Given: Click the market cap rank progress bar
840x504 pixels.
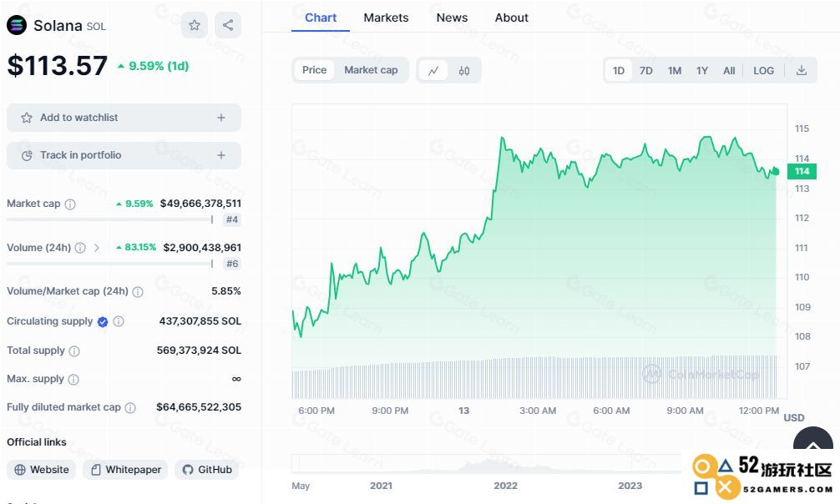Looking at the screenshot, I should [x=110, y=219].
